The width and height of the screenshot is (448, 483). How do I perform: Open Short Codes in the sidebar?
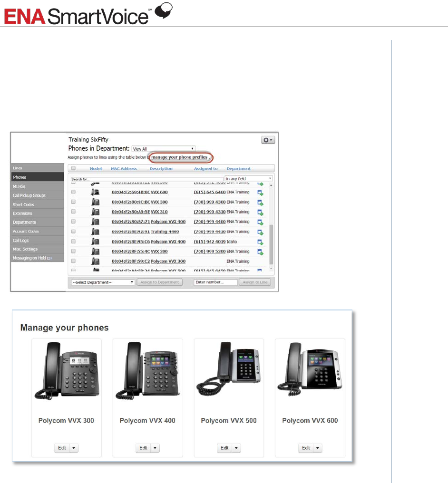click(x=38, y=204)
